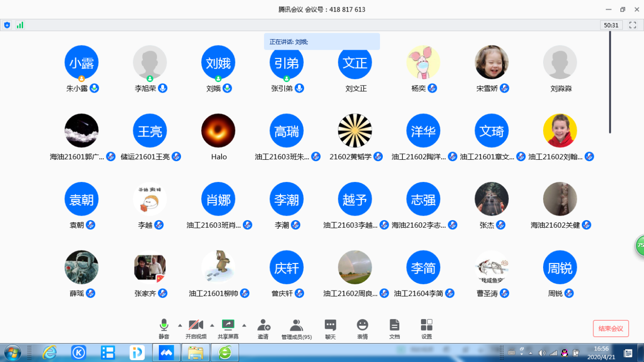This screenshot has width=644, height=362.
Task: Expand arrow next to 静音 microphone
Action: tap(180, 325)
